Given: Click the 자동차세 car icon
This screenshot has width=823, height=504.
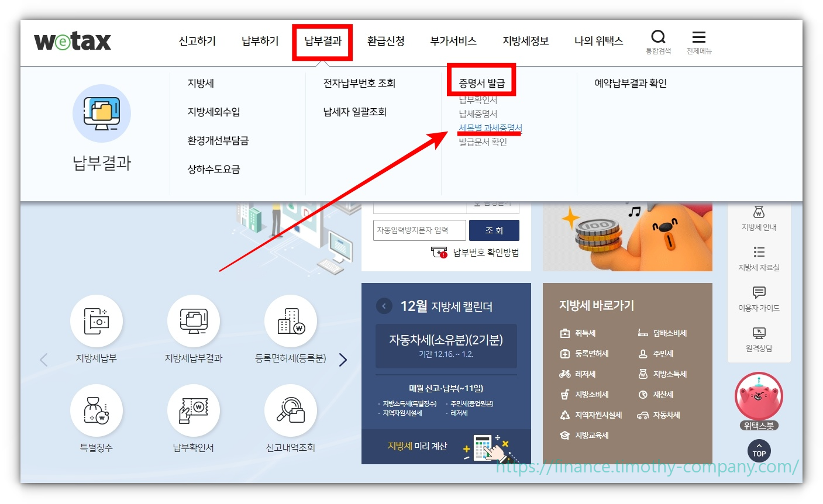Looking at the screenshot, I should [x=644, y=415].
